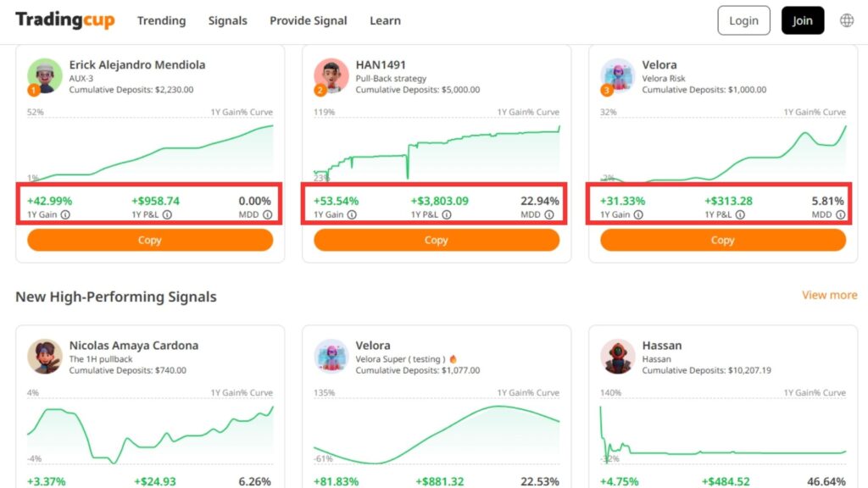Click the 1Y Gain info icon for Erick
The height and width of the screenshot is (488, 868).
[65, 215]
